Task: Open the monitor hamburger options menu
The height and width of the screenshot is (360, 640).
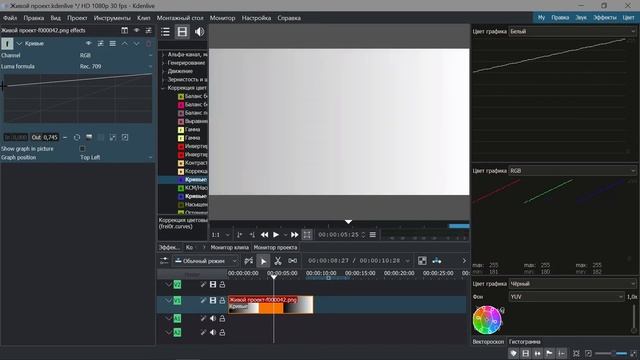Action: (x=373, y=235)
